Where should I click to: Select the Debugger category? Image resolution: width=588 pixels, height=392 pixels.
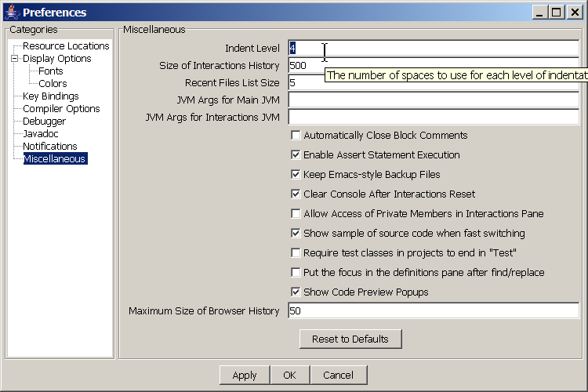[44, 122]
